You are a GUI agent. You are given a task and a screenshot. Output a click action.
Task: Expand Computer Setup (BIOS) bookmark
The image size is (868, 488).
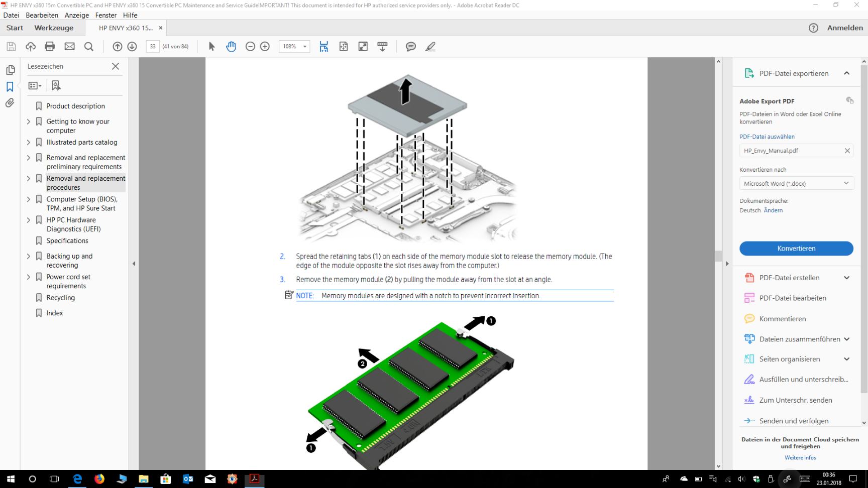pyautogui.click(x=29, y=199)
